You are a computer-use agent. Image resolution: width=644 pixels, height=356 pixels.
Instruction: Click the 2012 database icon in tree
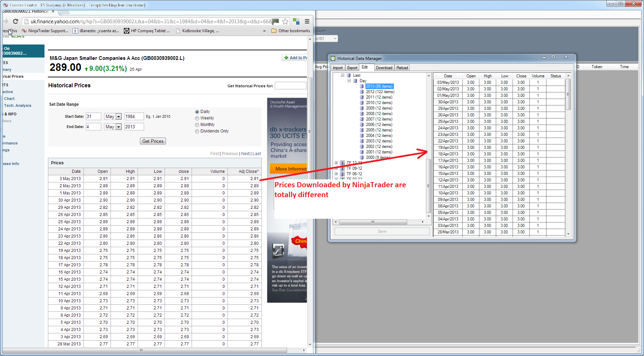pos(362,92)
